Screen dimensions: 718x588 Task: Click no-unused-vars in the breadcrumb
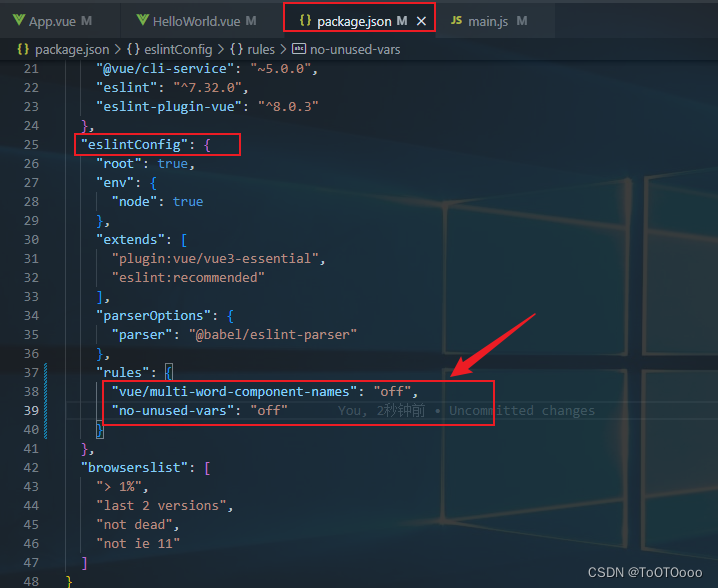click(x=355, y=49)
